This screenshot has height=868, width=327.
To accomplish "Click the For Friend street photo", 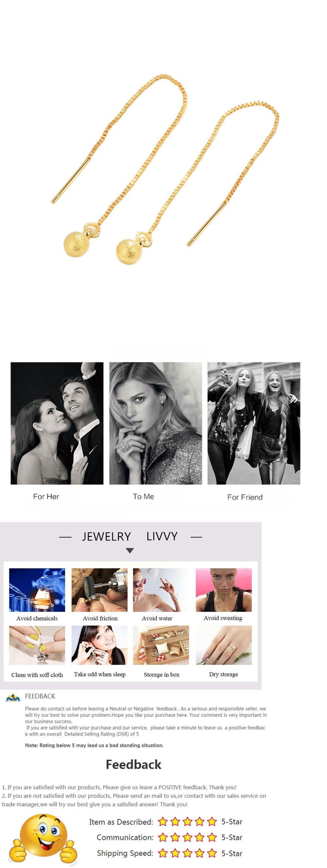I will tap(254, 423).
